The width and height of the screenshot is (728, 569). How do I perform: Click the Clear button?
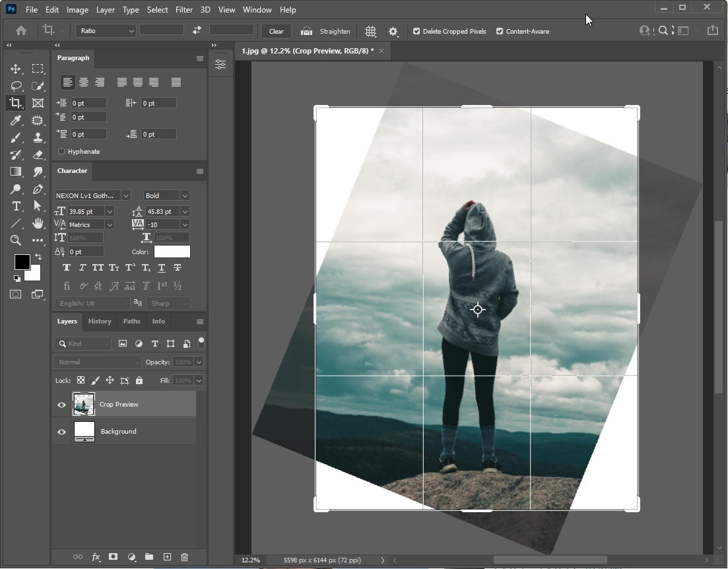[x=277, y=31]
